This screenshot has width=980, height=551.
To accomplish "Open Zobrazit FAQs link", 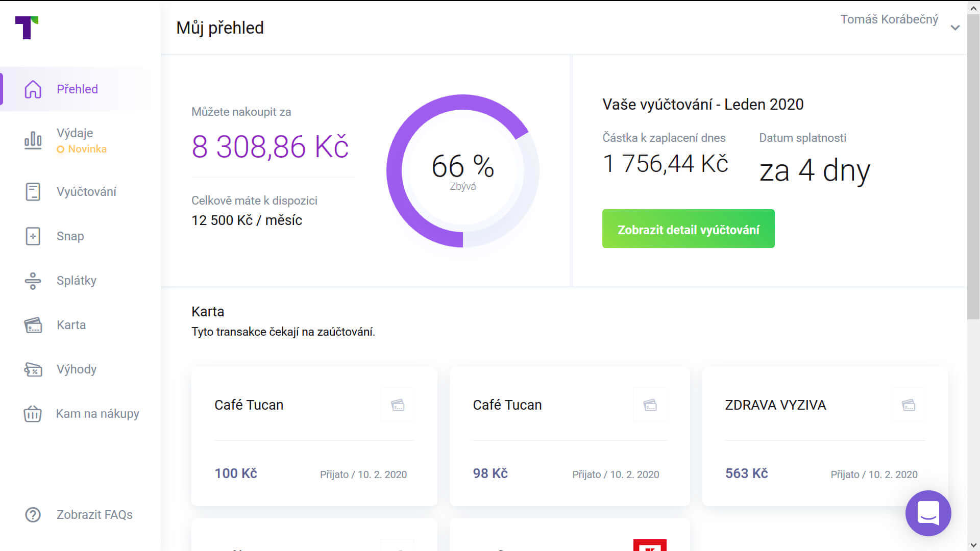I will point(94,515).
